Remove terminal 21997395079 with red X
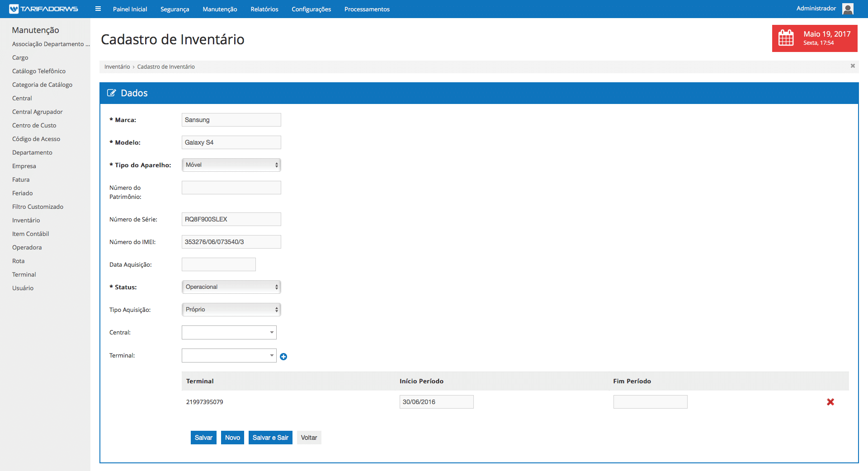Image resolution: width=868 pixels, height=471 pixels. point(830,402)
